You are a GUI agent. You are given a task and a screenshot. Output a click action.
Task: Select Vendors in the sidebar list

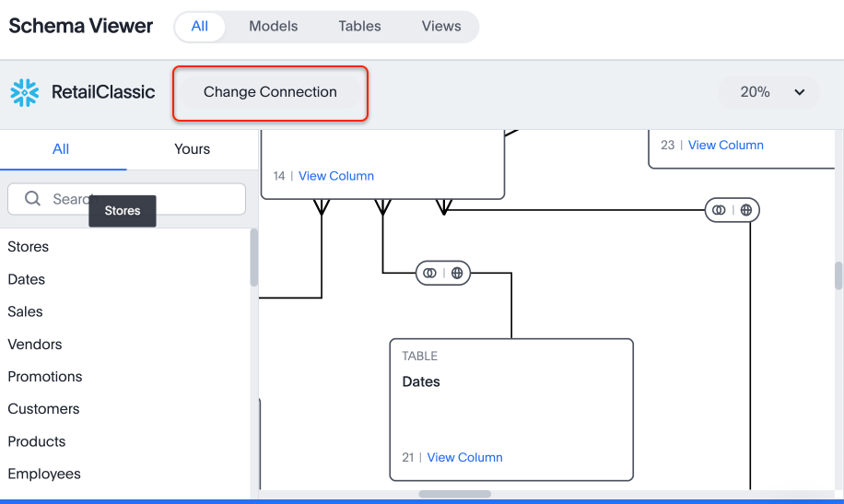35,345
